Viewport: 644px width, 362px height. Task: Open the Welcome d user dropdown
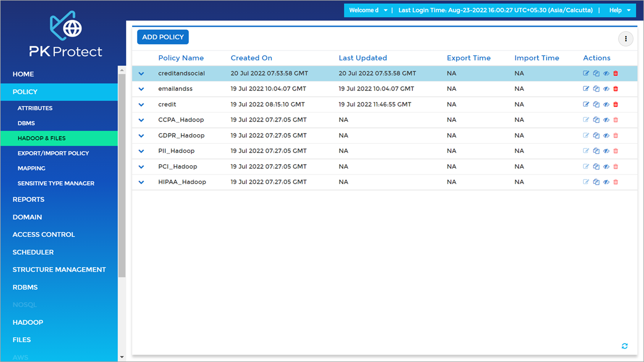tap(368, 10)
